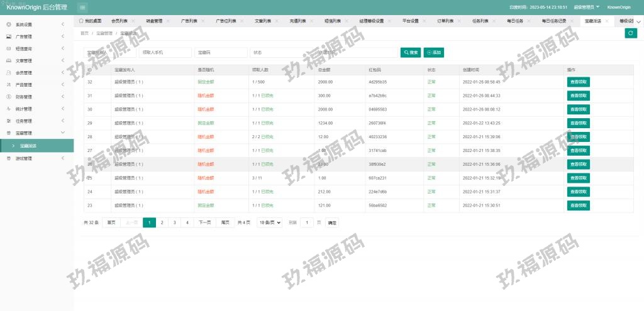Open the tab overflow chevron at far right
This screenshot has height=311, width=644.
[x=639, y=21]
